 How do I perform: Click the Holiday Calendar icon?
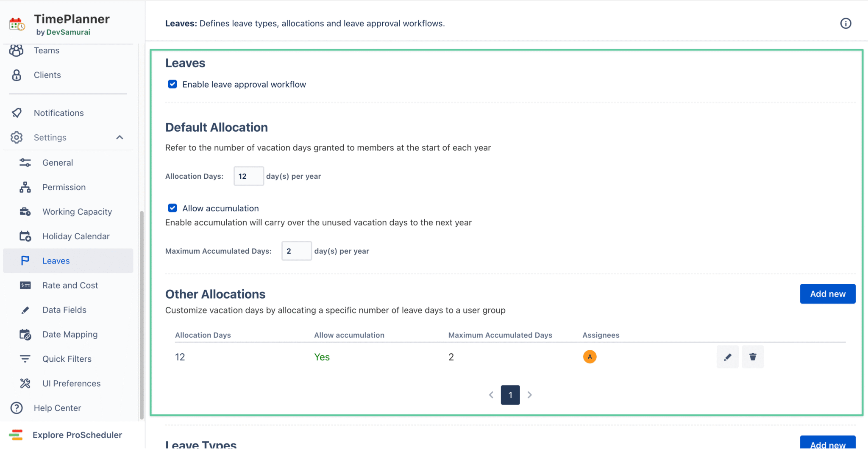25,236
